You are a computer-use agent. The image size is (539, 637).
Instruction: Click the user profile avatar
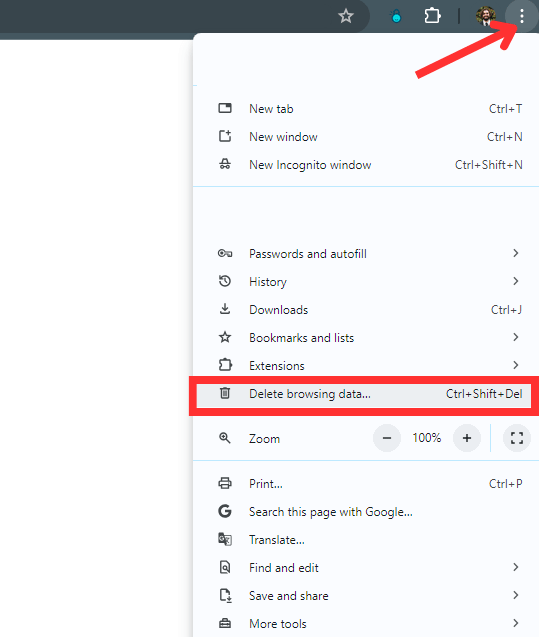(x=486, y=16)
